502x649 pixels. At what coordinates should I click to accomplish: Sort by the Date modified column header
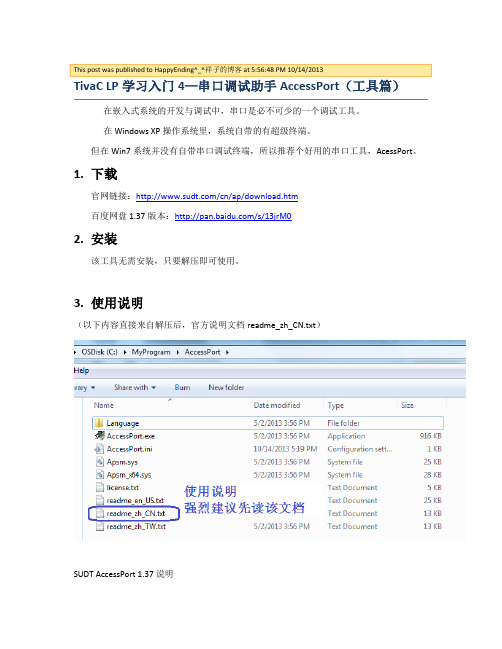[x=277, y=405]
